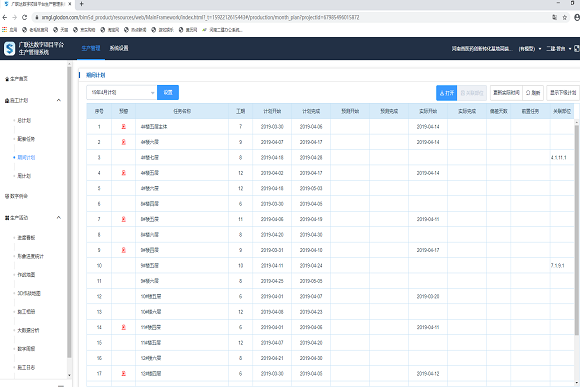Click the red warning icon in row 7
Viewport: 580px width, 387px height.
point(124,219)
